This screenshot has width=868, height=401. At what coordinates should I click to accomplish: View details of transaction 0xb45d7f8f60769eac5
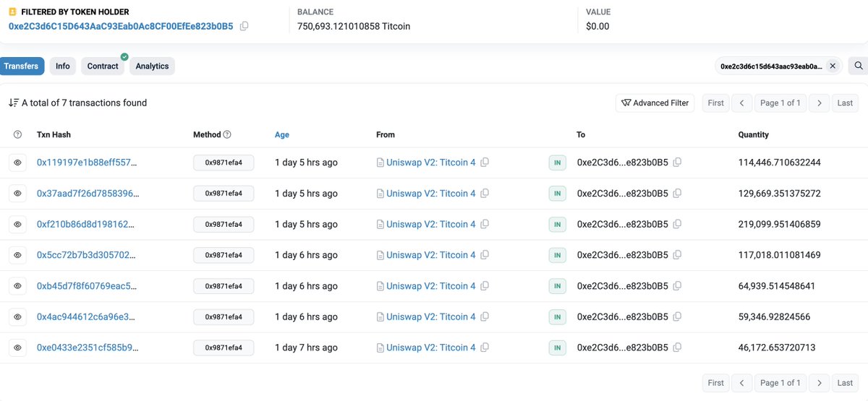click(18, 286)
